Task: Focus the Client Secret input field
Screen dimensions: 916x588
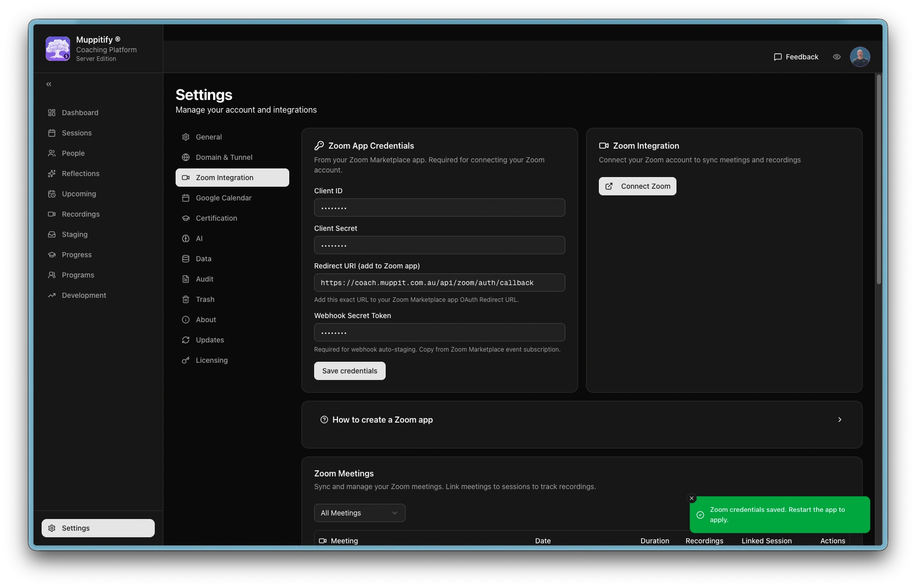Action: pos(439,245)
